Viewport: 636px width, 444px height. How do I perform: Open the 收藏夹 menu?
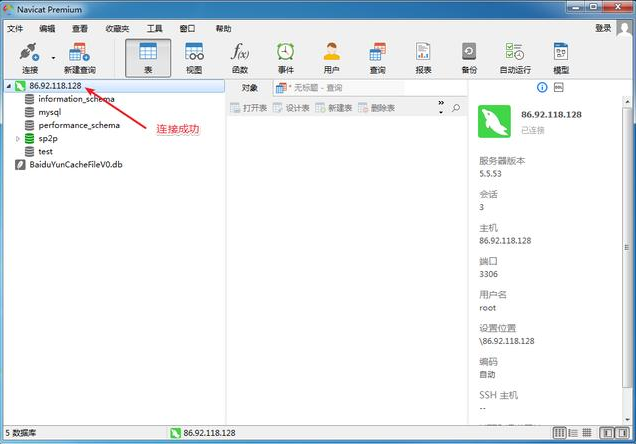(117, 28)
